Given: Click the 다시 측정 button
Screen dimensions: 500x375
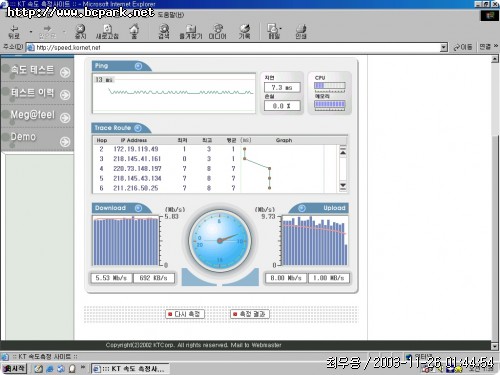Looking at the screenshot, I should (x=185, y=314).
